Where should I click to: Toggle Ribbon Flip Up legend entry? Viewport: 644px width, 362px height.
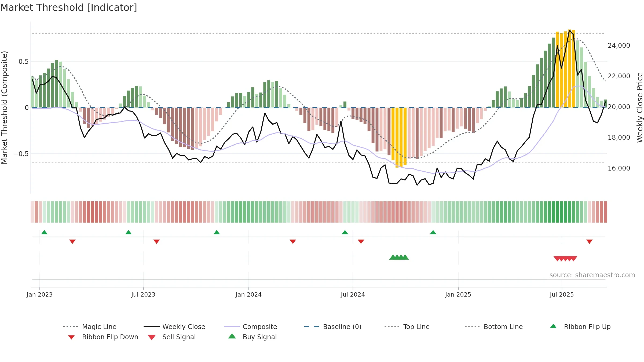(580, 327)
